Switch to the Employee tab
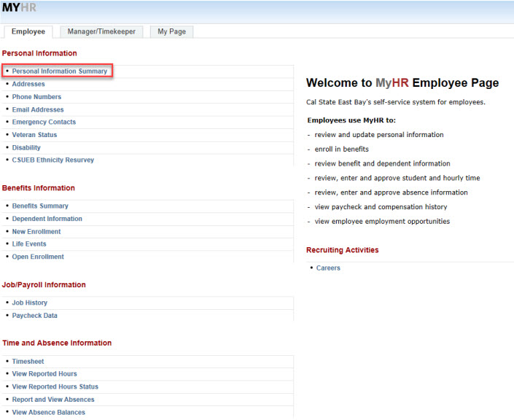The image size is (514, 420). pyautogui.click(x=28, y=31)
